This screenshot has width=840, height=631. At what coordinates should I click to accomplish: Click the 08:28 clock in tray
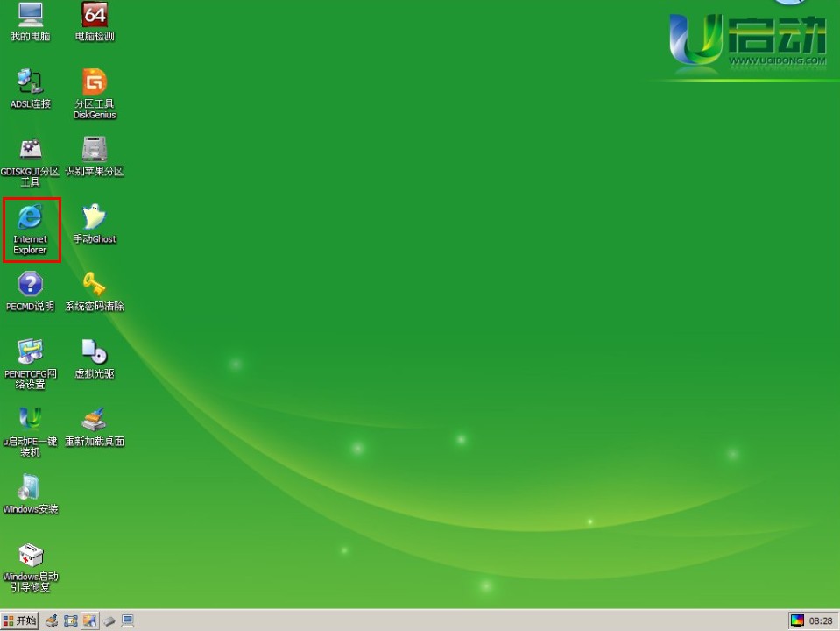(x=821, y=620)
